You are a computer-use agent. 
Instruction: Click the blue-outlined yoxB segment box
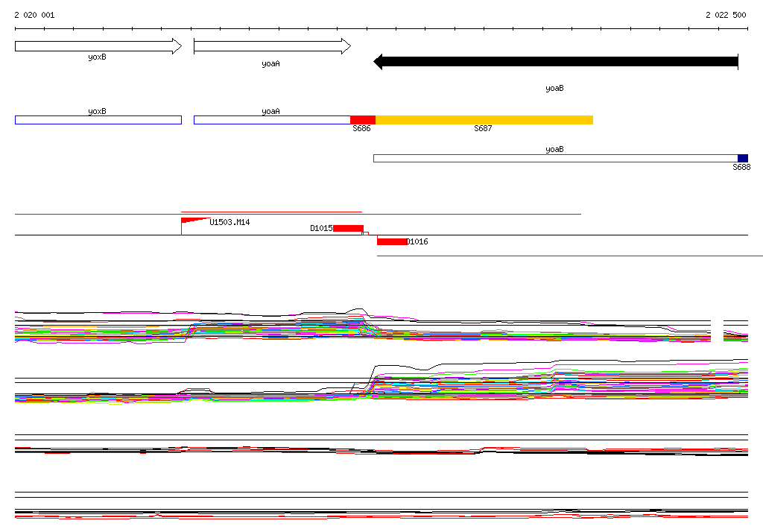[98, 120]
